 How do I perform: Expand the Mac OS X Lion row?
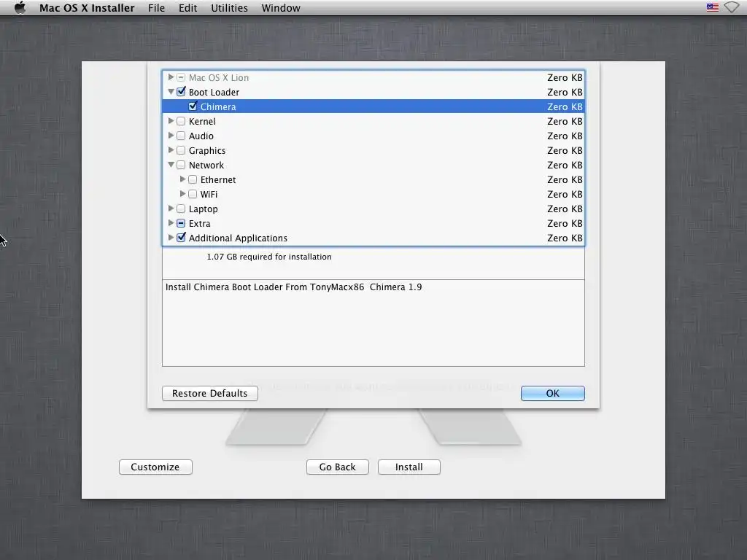[171, 77]
